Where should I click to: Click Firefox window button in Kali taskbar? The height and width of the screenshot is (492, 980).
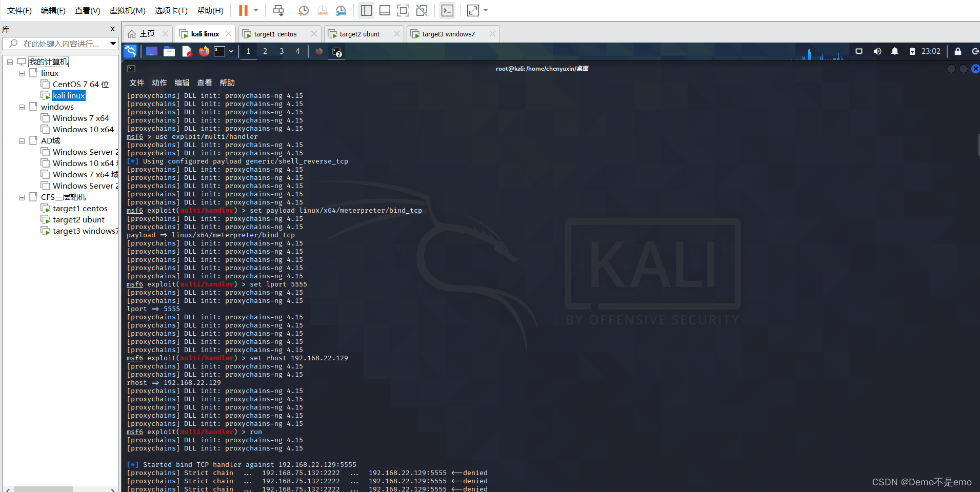319,51
